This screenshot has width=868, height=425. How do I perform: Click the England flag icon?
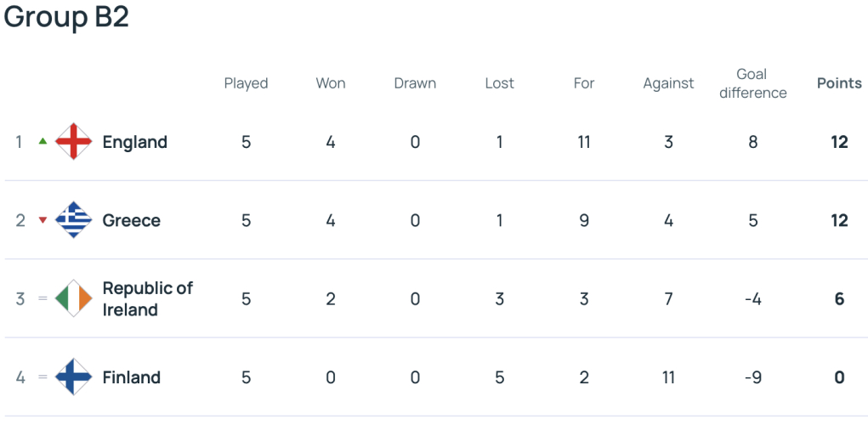click(74, 142)
